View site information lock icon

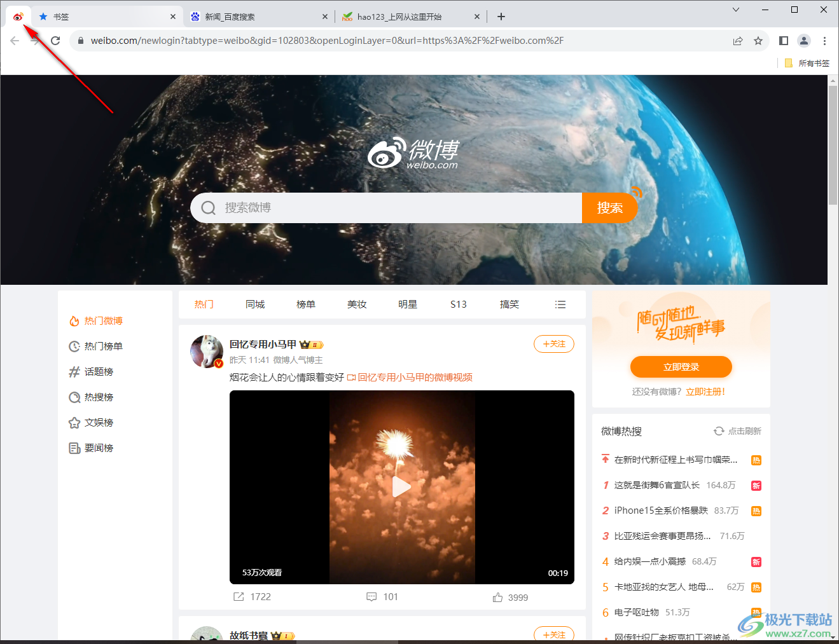click(80, 41)
